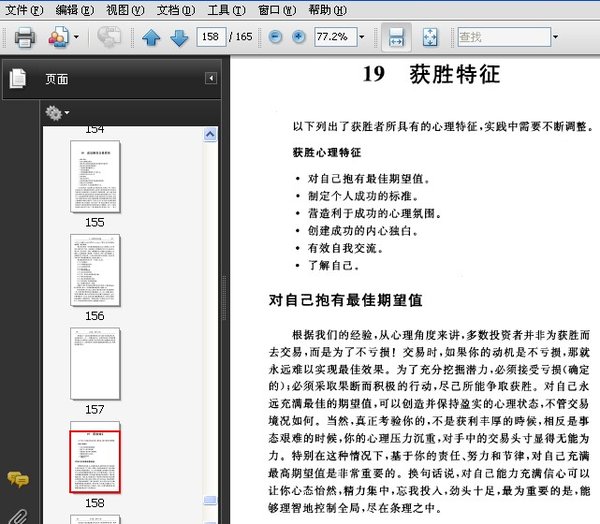Click the bullet 营造利于成功的心理氛围。

(375, 213)
